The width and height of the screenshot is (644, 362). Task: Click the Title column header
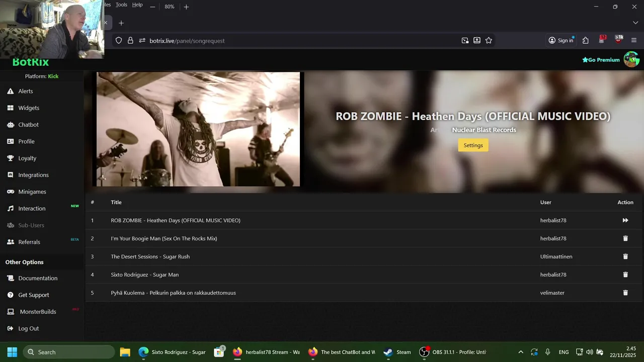click(116, 202)
